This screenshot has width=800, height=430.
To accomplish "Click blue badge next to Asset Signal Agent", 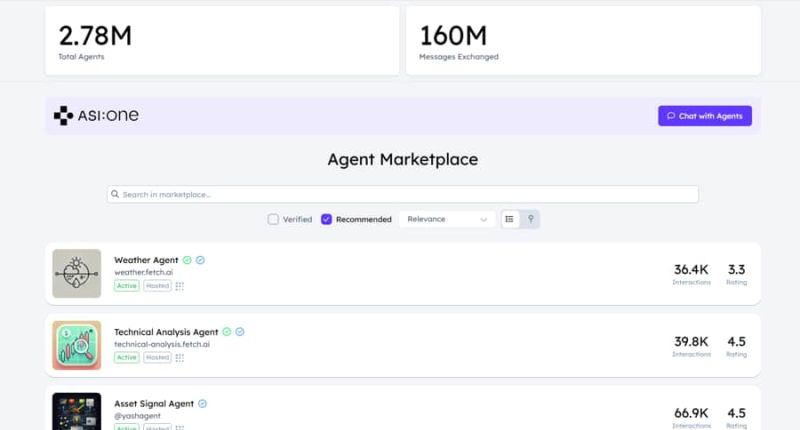I will (x=203, y=404).
